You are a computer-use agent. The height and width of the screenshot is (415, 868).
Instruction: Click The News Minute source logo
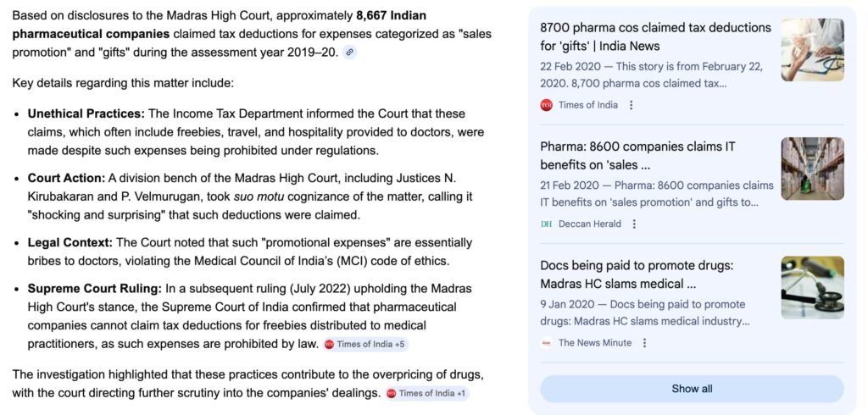pos(546,343)
